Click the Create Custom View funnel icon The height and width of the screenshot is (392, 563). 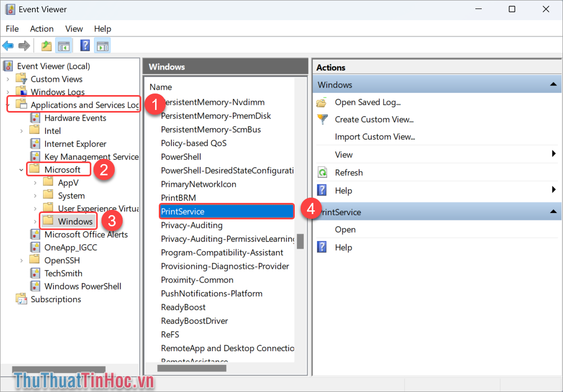(322, 119)
